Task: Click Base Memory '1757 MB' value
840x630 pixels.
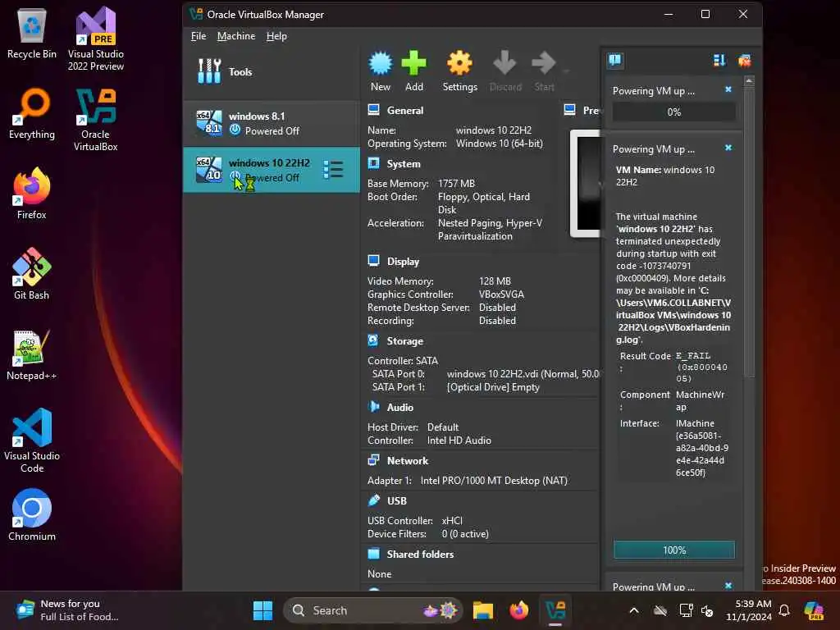Action: coord(456,183)
